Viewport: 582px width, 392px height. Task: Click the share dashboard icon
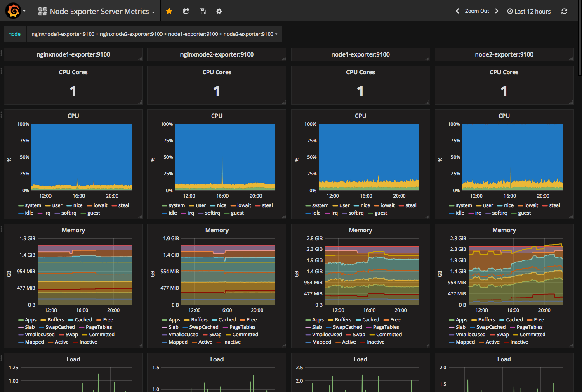pyautogui.click(x=186, y=11)
